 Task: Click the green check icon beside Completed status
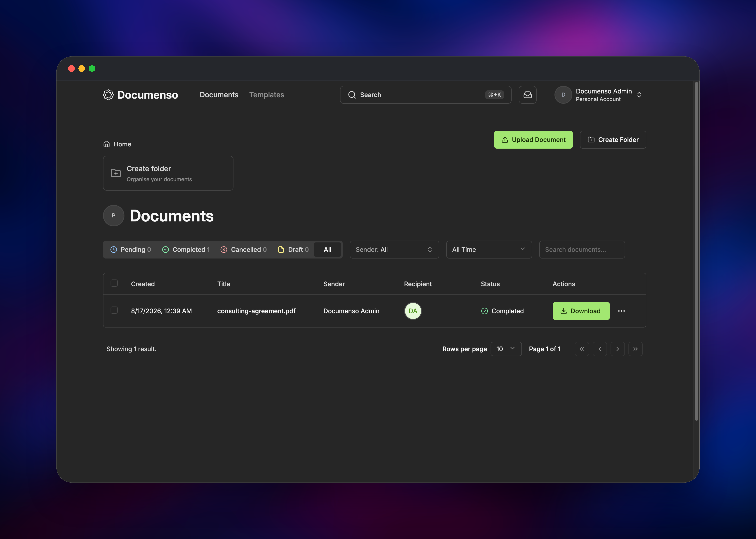(x=484, y=311)
